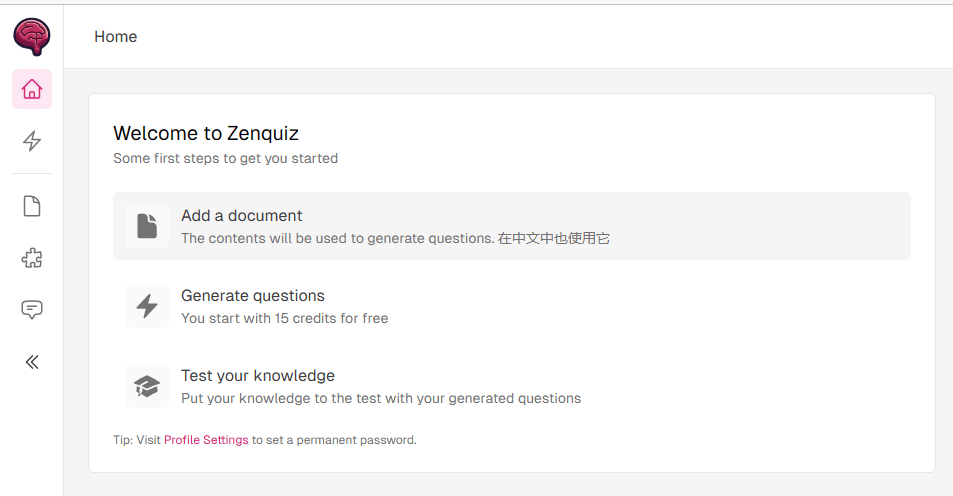Click 'The contents will be used to generate questions' text
The image size is (953, 496).
[337, 238]
